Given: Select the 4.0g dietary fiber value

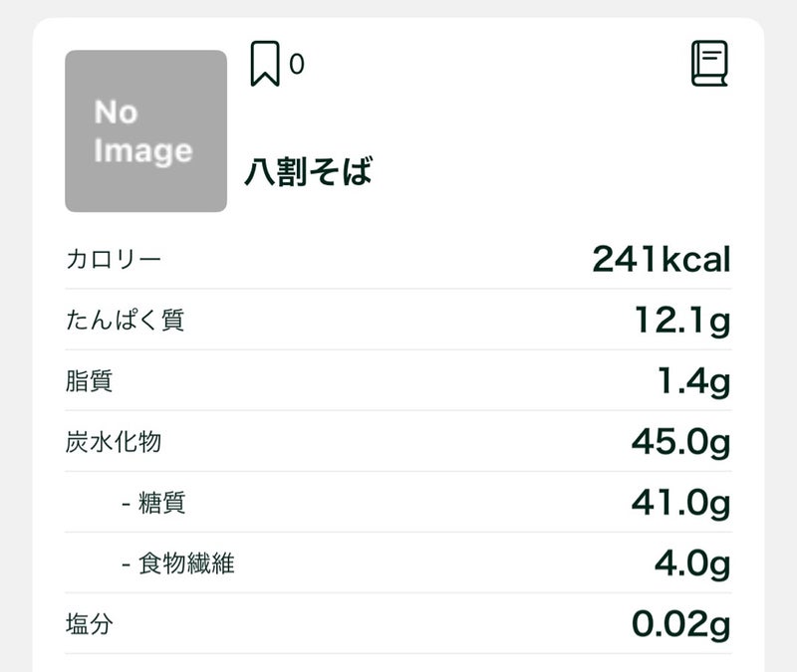Looking at the screenshot, I should 692,563.
